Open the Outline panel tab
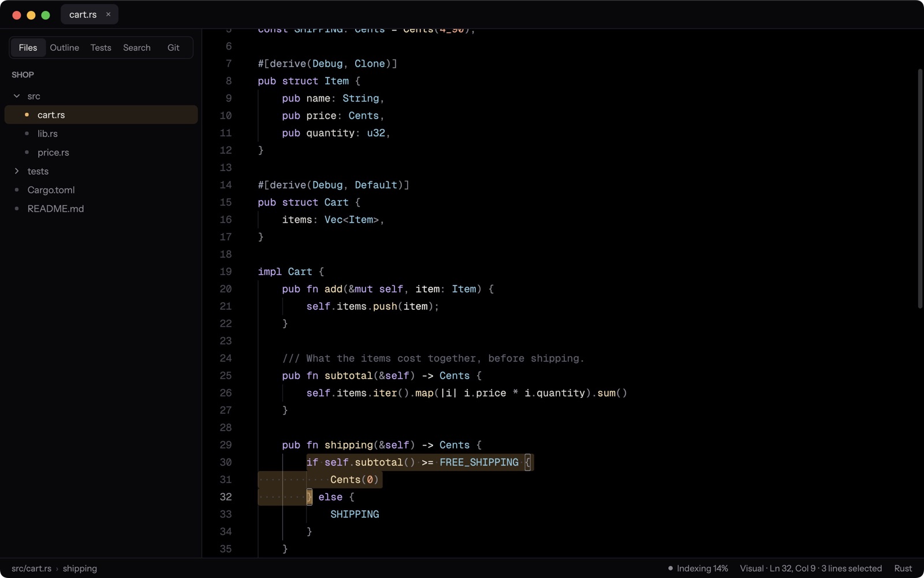Screen dimensions: 924x578 point(64,47)
